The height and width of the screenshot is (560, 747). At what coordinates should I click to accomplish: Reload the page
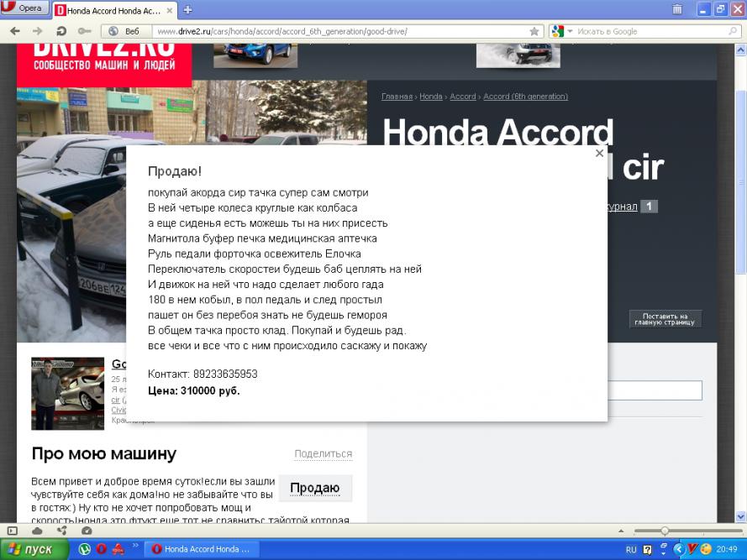tap(61, 31)
